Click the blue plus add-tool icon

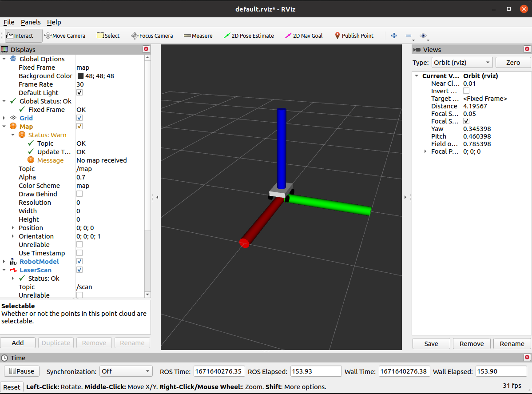point(394,36)
